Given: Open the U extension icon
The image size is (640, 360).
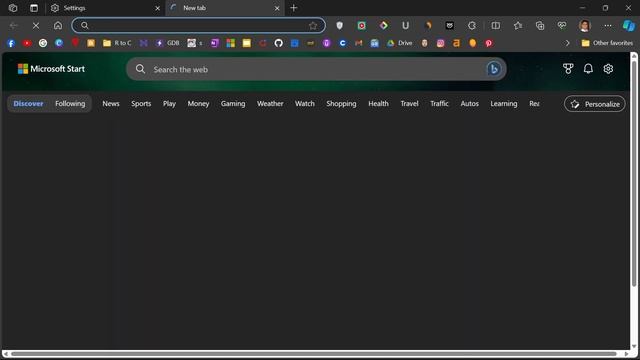Looking at the screenshot, I should pos(405,26).
